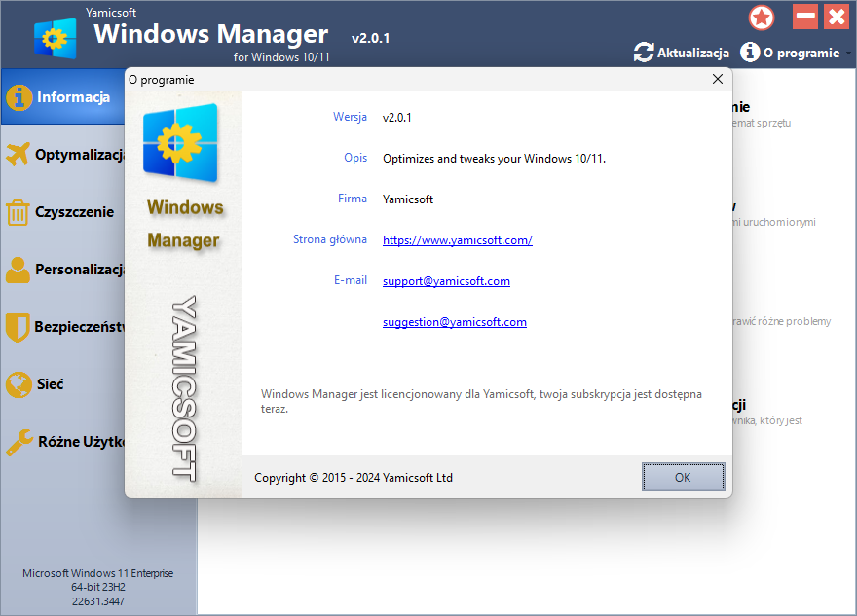This screenshot has width=857, height=616.
Task: Click the 'Optimizes and tweaks your Windows 10/11.' text
Action: (x=494, y=159)
